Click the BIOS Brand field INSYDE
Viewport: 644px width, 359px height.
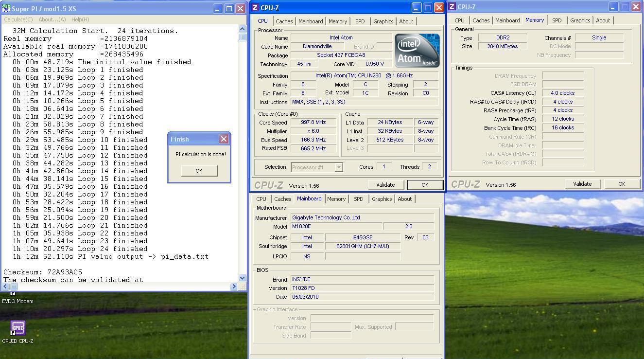tap(362, 279)
